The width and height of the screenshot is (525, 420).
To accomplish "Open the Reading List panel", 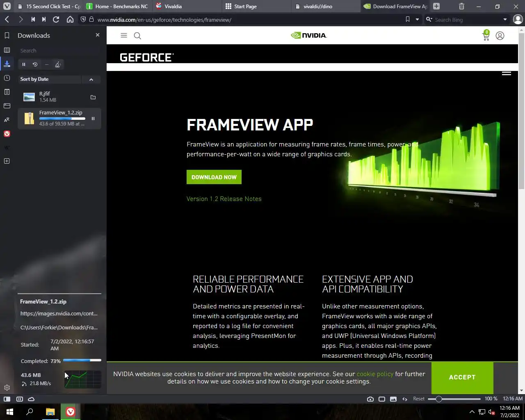I will click(7, 50).
